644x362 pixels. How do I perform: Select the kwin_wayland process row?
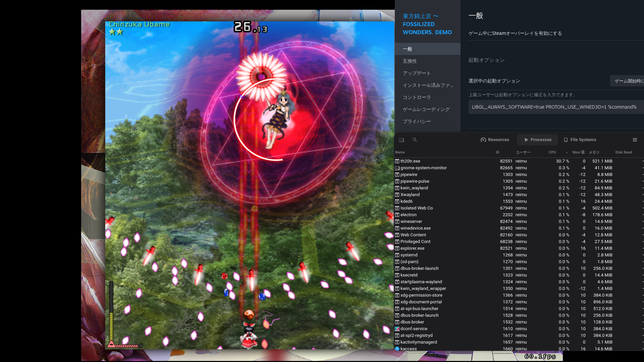point(519,188)
